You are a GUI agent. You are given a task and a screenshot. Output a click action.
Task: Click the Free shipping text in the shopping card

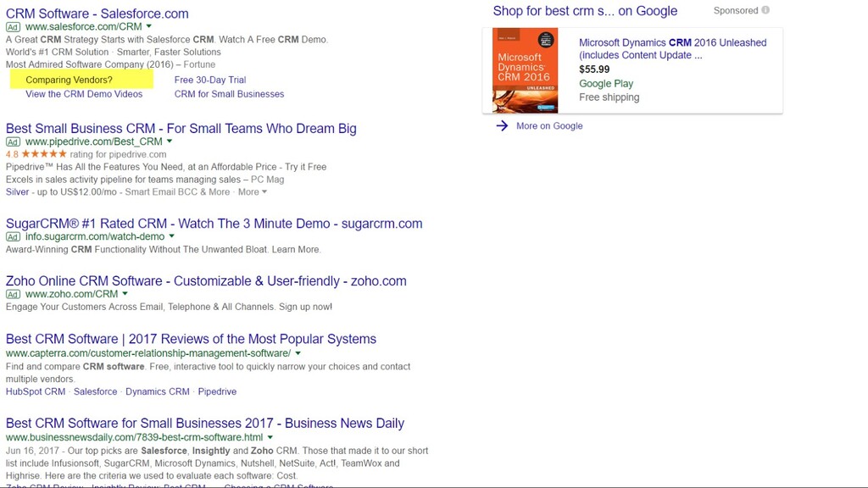tap(609, 97)
